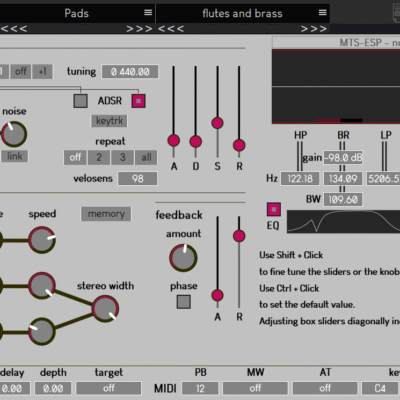
Task: Click the EQ response curve display
Action: [343, 221]
